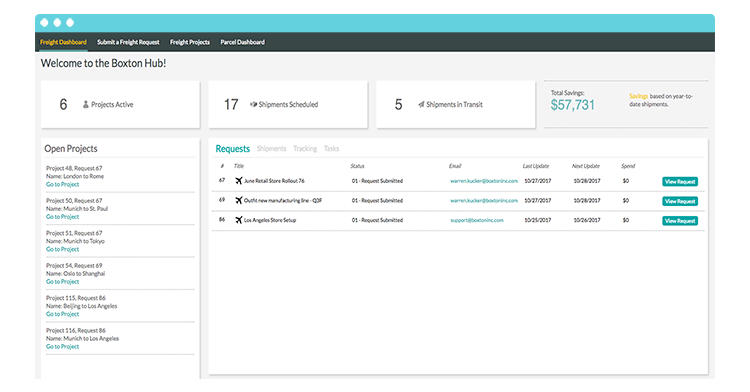The image size is (750, 392).
Task: Select the Requests tab
Action: (x=232, y=149)
